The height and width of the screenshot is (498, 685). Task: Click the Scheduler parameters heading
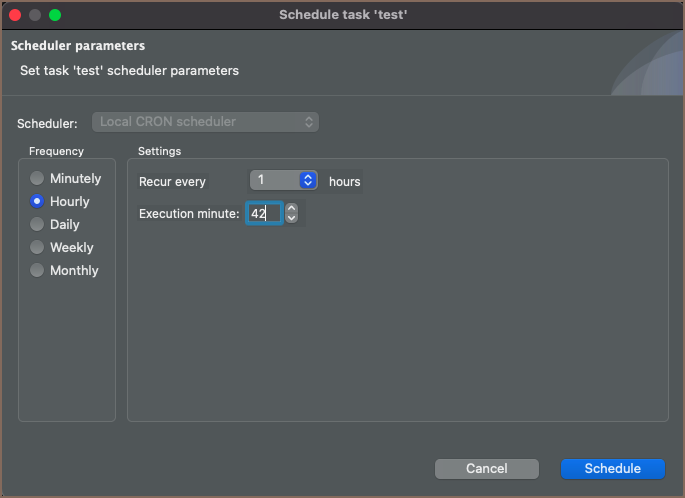click(x=78, y=46)
